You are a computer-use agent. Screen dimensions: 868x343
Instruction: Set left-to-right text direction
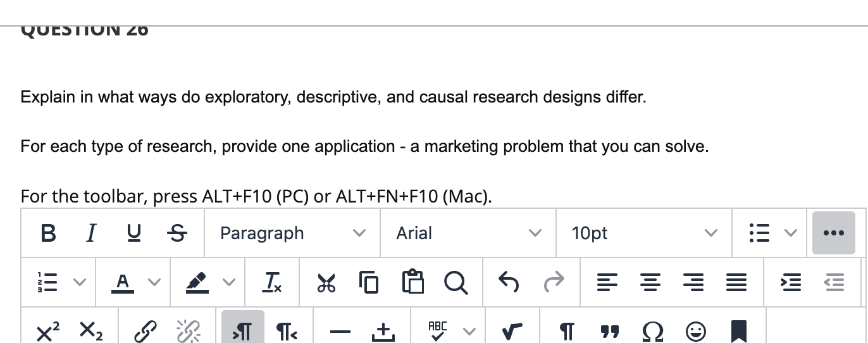(242, 327)
